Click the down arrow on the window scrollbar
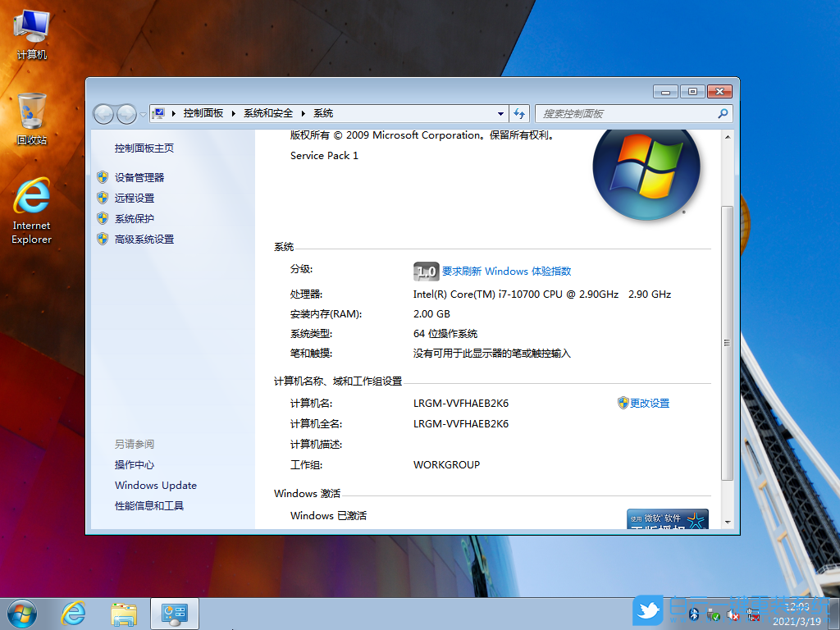Image resolution: width=840 pixels, height=630 pixels. (x=727, y=523)
